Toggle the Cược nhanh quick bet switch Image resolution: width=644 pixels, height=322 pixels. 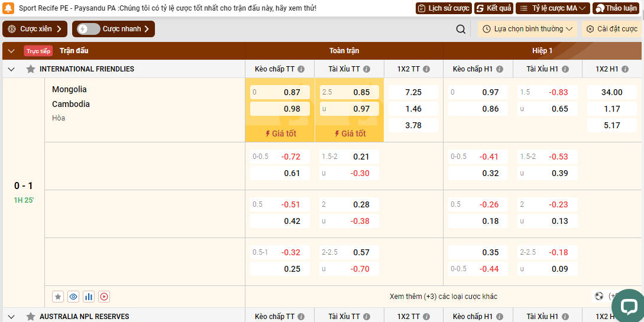tap(89, 29)
